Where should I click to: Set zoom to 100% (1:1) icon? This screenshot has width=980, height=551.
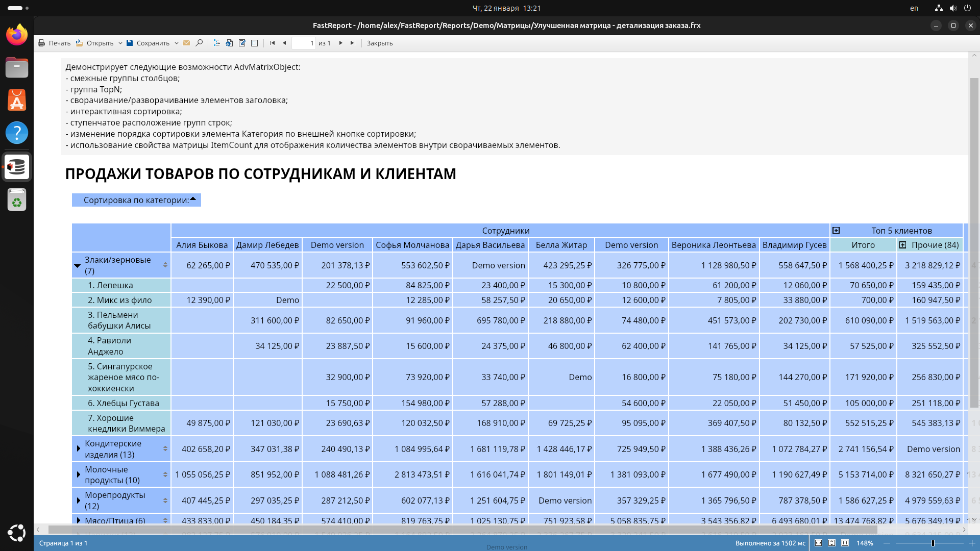click(x=845, y=543)
